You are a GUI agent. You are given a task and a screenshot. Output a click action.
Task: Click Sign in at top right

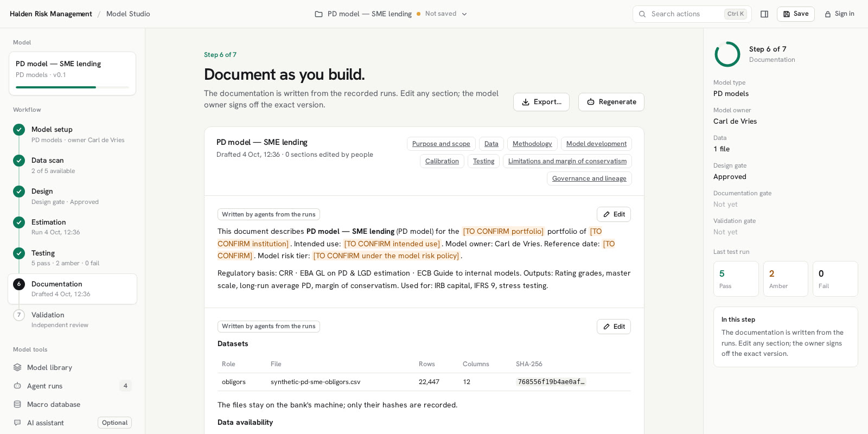(x=839, y=14)
